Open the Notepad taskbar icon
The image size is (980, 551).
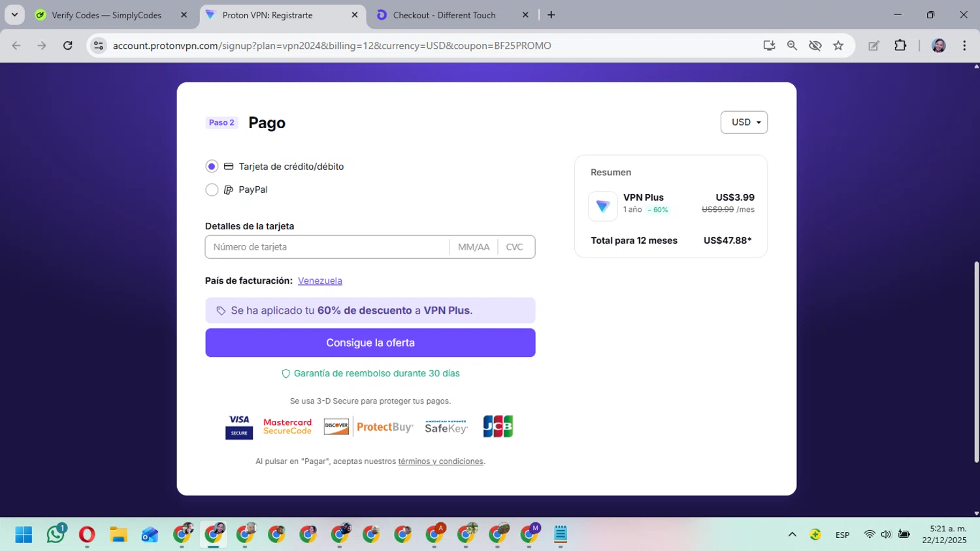pos(561,535)
